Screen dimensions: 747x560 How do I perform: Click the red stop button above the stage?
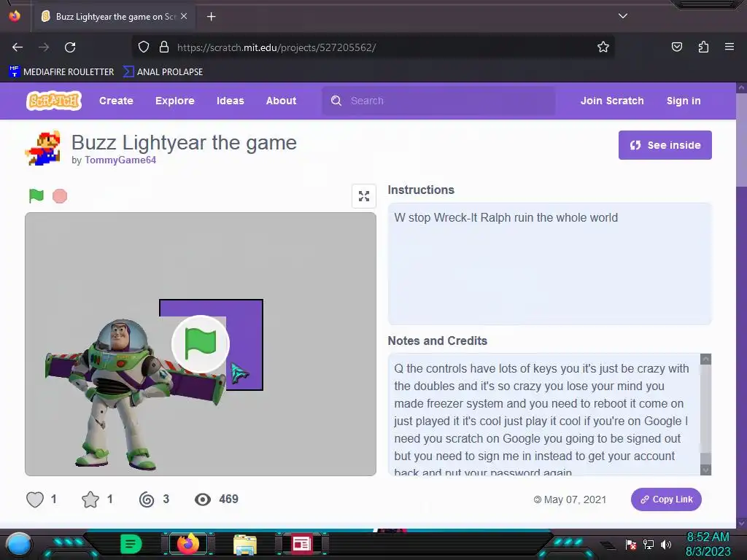tap(60, 196)
